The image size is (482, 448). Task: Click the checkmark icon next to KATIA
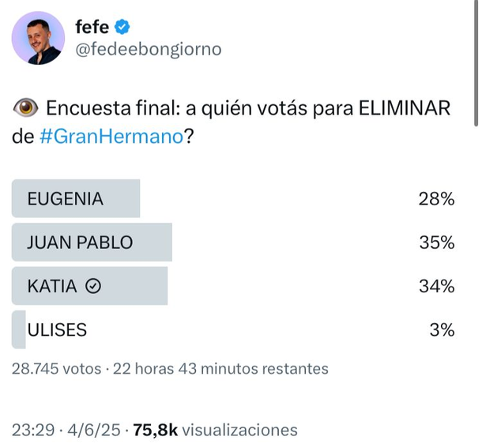click(92, 287)
